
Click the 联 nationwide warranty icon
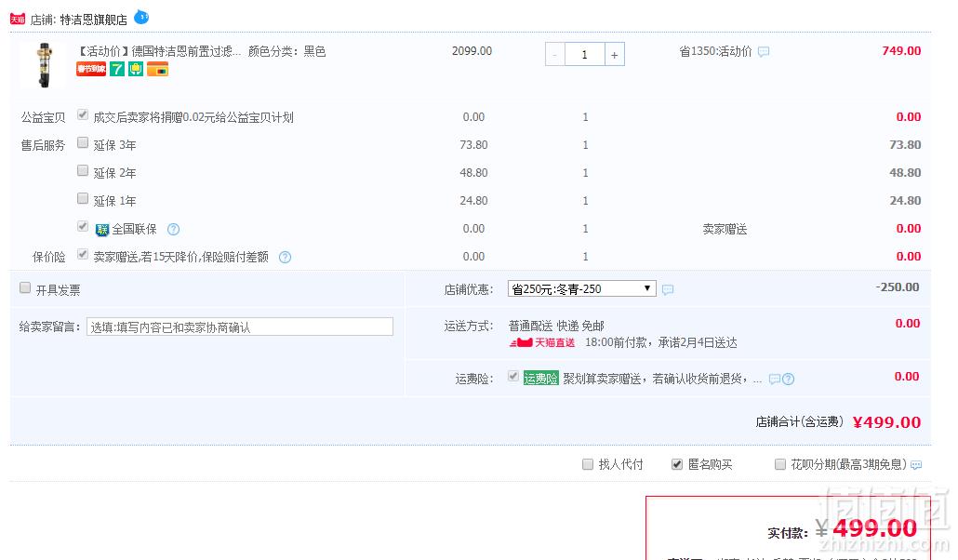click(102, 230)
